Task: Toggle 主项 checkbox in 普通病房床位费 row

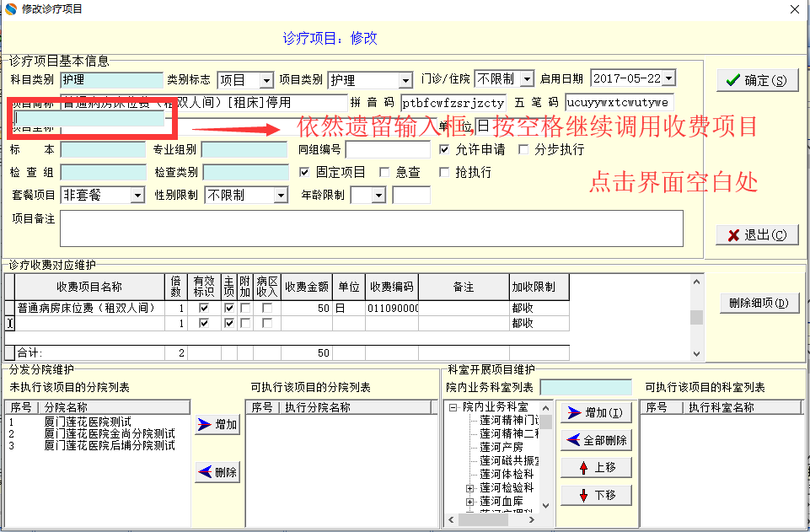Action: pyautogui.click(x=229, y=308)
